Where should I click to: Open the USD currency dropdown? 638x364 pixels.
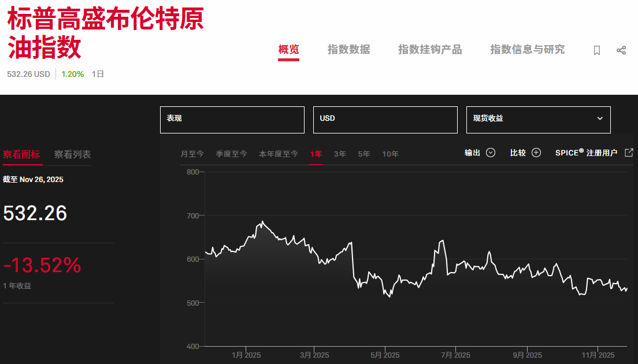pyautogui.click(x=385, y=120)
